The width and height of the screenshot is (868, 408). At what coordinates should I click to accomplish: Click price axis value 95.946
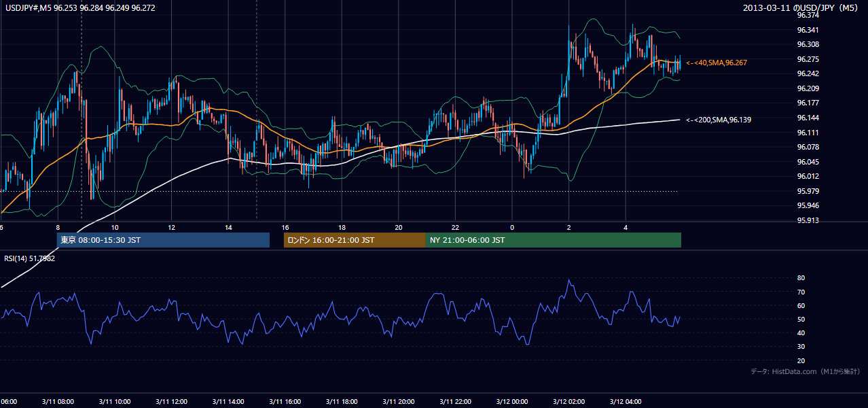click(x=808, y=205)
